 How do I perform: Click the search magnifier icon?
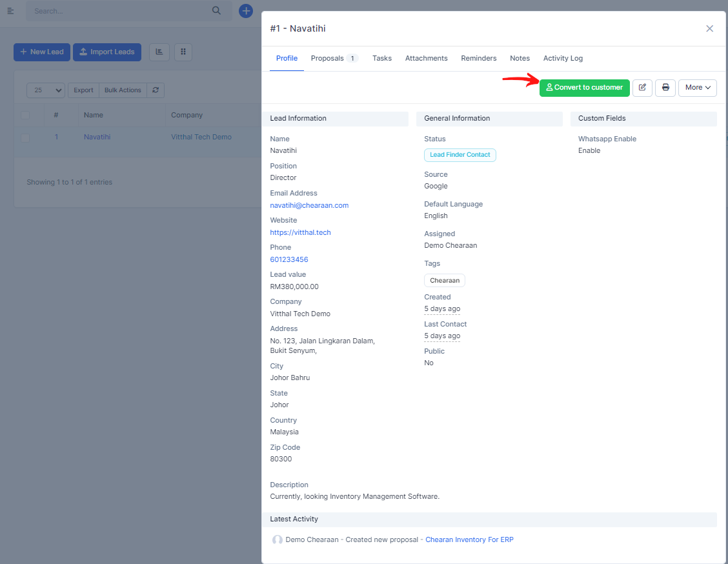pos(216,11)
